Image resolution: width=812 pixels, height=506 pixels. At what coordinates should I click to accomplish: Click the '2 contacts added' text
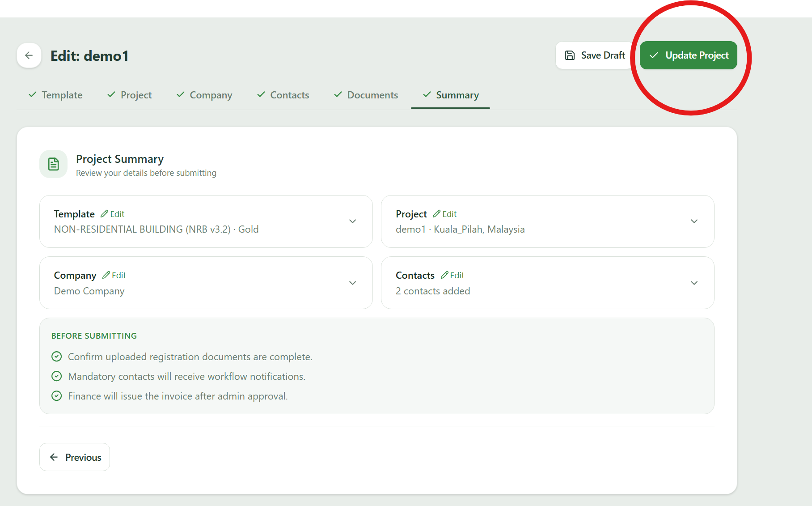433,291
